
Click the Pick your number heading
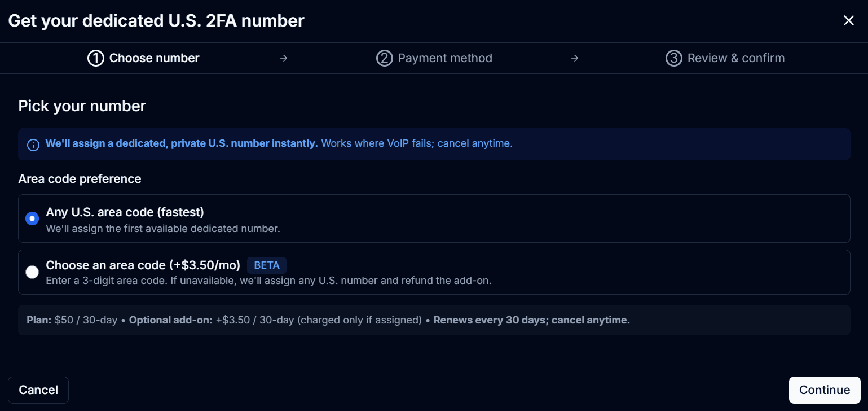[81, 106]
